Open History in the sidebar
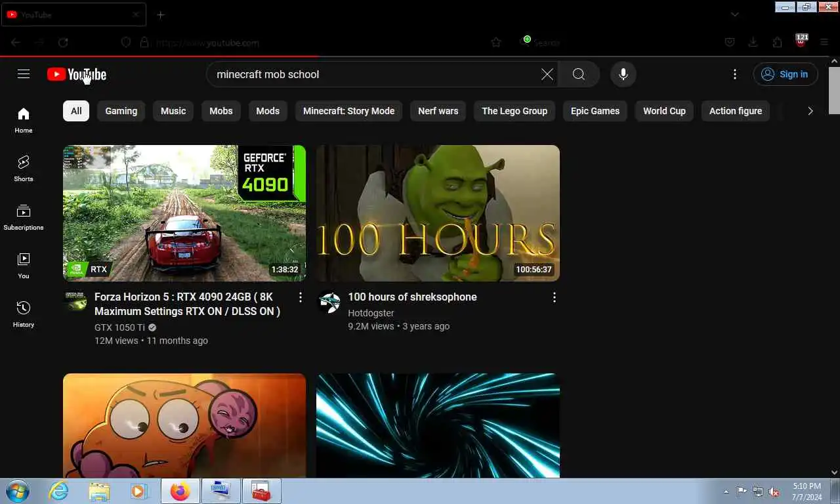This screenshot has height=504, width=840. pos(24,314)
